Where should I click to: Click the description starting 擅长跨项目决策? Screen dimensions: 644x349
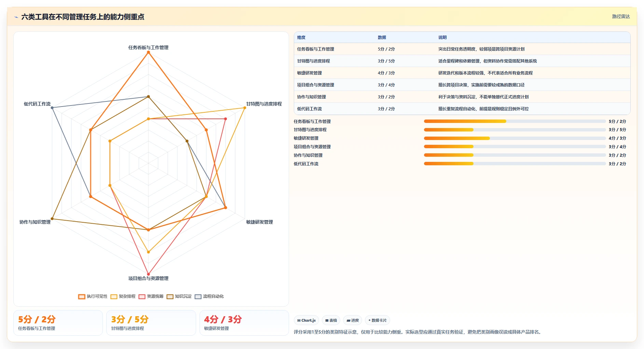coord(481,85)
